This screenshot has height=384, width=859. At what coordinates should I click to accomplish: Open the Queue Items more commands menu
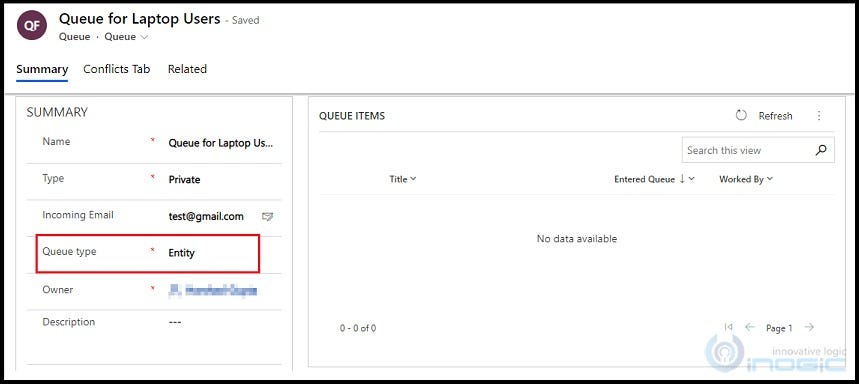tap(819, 116)
